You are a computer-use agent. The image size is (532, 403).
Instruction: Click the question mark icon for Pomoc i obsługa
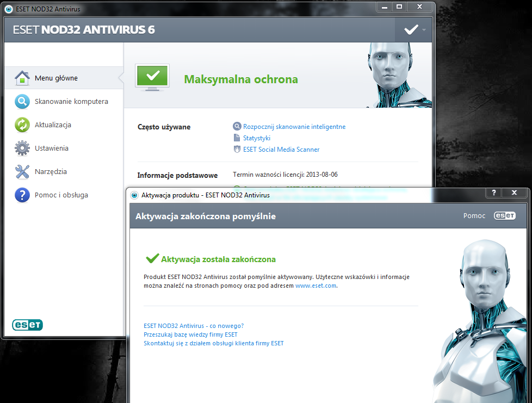pos(22,195)
